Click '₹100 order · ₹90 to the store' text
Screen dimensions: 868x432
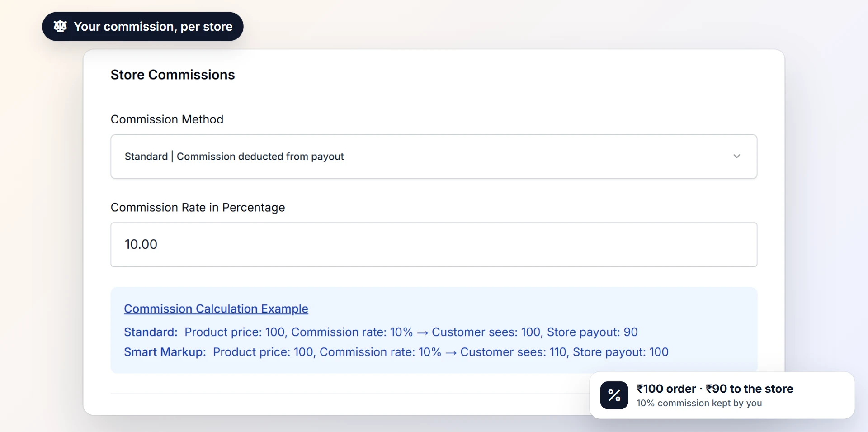[x=715, y=389]
